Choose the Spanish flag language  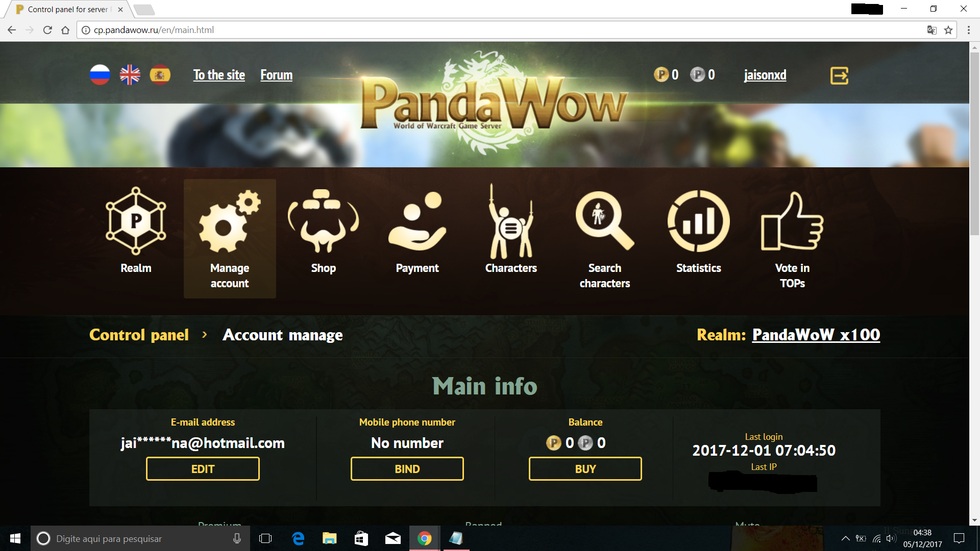pos(160,75)
